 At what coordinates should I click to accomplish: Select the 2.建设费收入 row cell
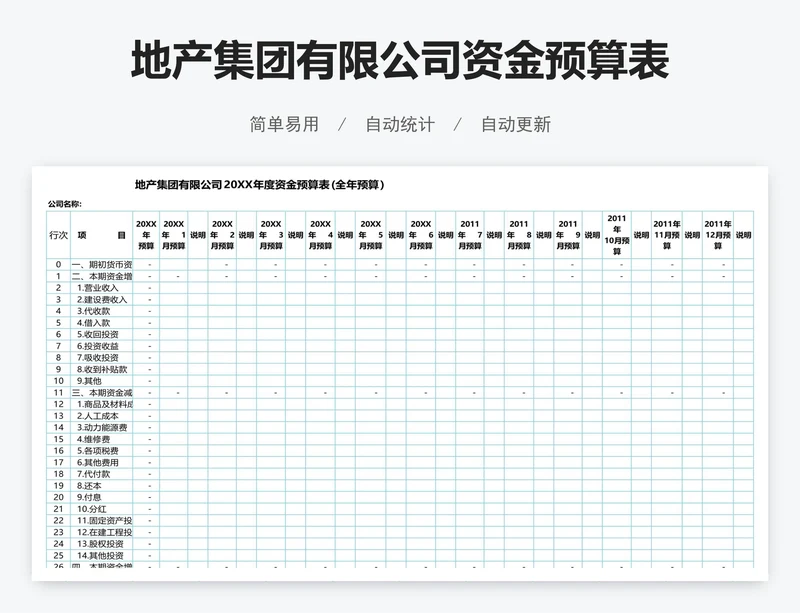pyautogui.click(x=102, y=300)
